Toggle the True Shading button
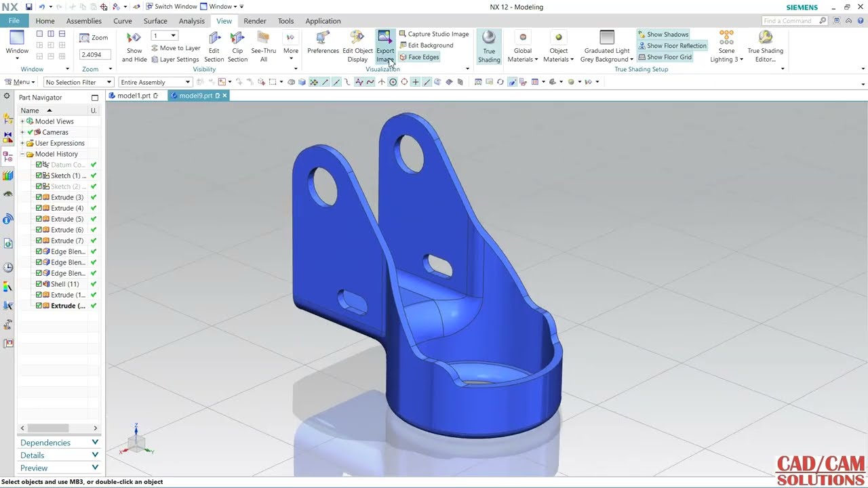 click(x=488, y=47)
